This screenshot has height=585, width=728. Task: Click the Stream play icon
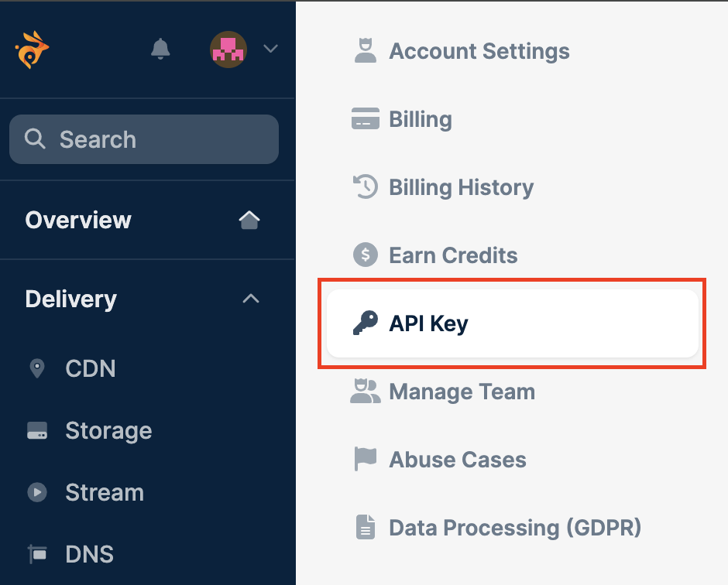point(37,492)
